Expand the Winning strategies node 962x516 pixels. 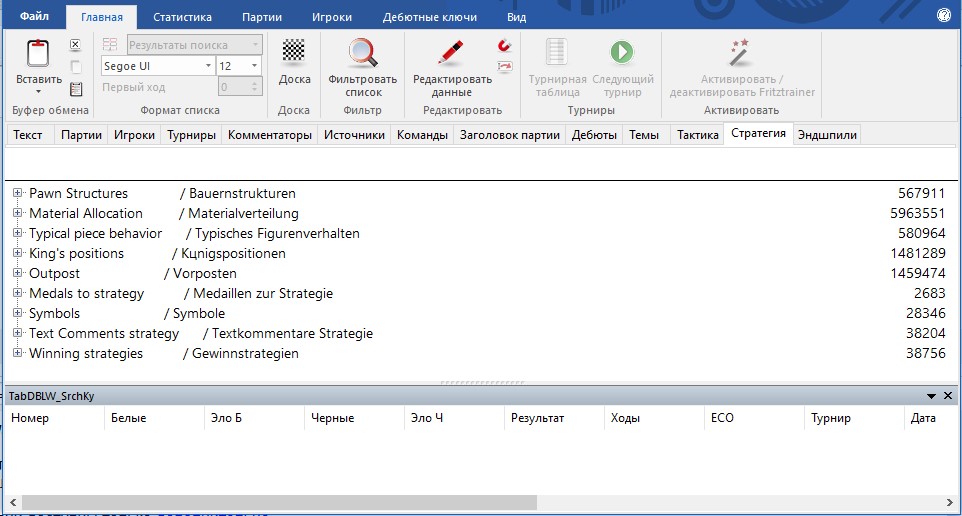(17, 353)
